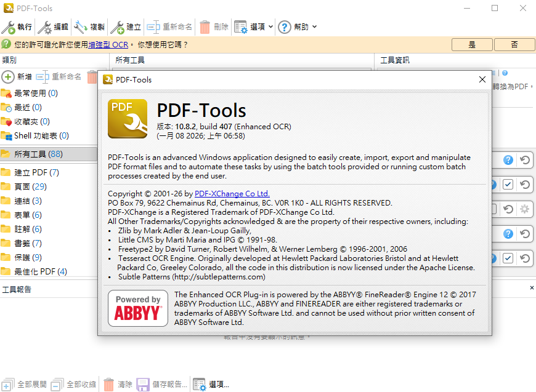Click the PDF-Tools wrench logo in dialog
This screenshot has width=536, height=392.
128,119
